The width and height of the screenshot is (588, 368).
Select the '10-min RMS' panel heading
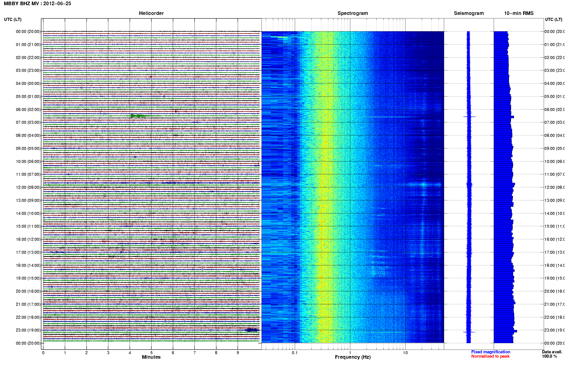tap(519, 13)
